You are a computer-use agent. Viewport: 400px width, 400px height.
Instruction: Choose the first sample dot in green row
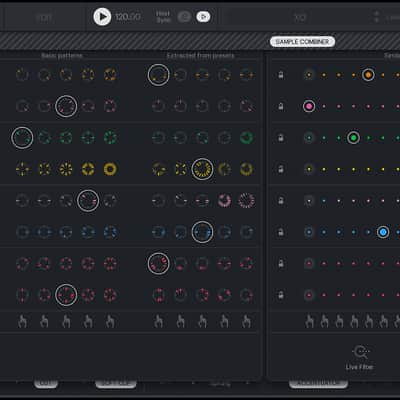click(x=309, y=138)
